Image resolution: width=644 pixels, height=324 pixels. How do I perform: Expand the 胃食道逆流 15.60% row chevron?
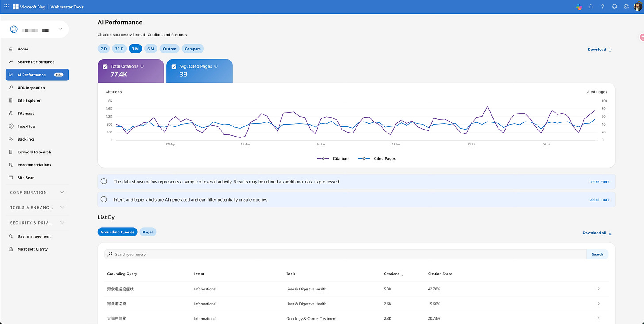(598, 304)
